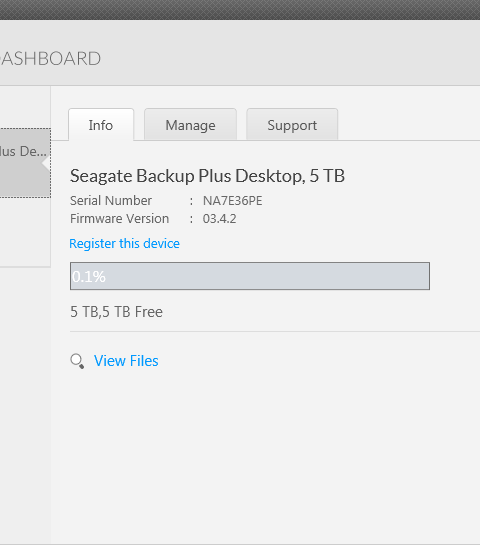This screenshot has width=480, height=545.
Task: Click the serial number value NA7E36PE
Action: [233, 201]
